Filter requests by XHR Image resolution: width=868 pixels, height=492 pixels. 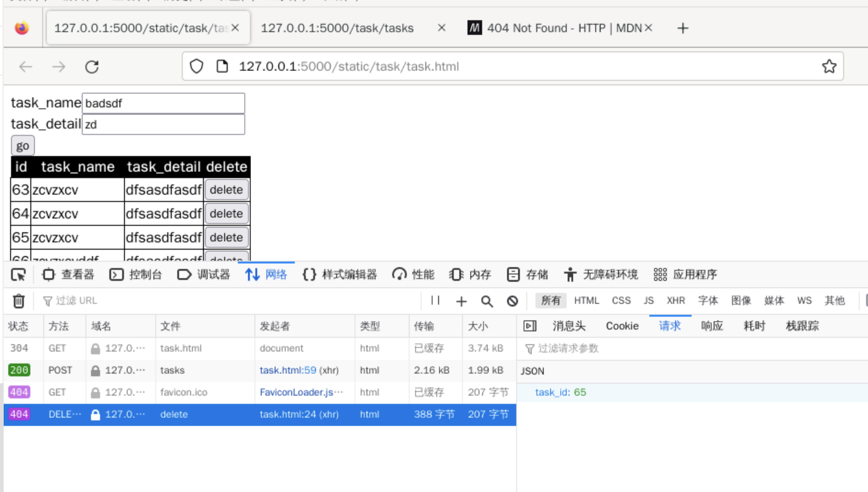(x=676, y=300)
